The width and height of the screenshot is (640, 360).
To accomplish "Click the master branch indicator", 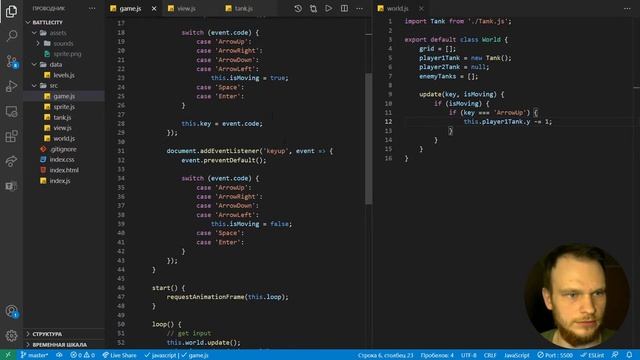I will (34, 355).
